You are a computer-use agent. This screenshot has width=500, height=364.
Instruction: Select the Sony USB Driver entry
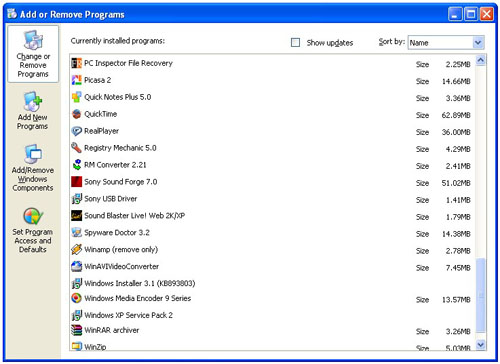pos(272,199)
